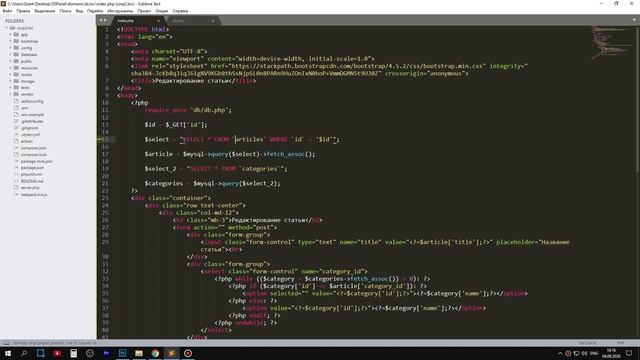Open the server.php file

click(x=30, y=188)
